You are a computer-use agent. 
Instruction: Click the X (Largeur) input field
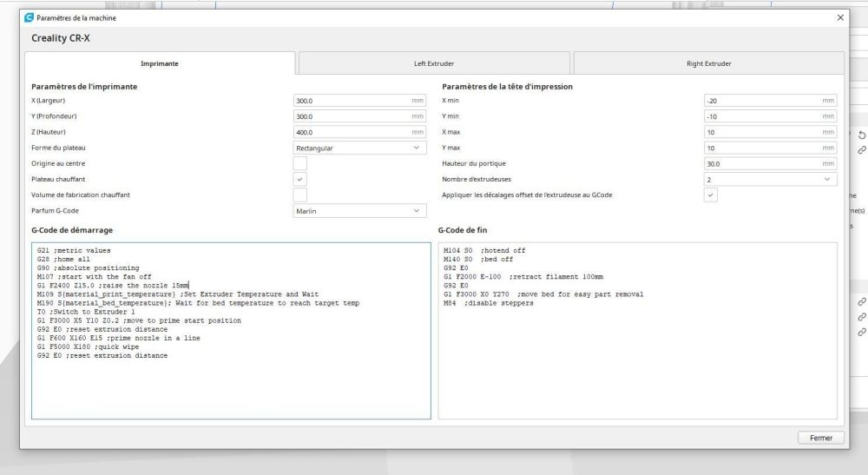[x=359, y=101]
